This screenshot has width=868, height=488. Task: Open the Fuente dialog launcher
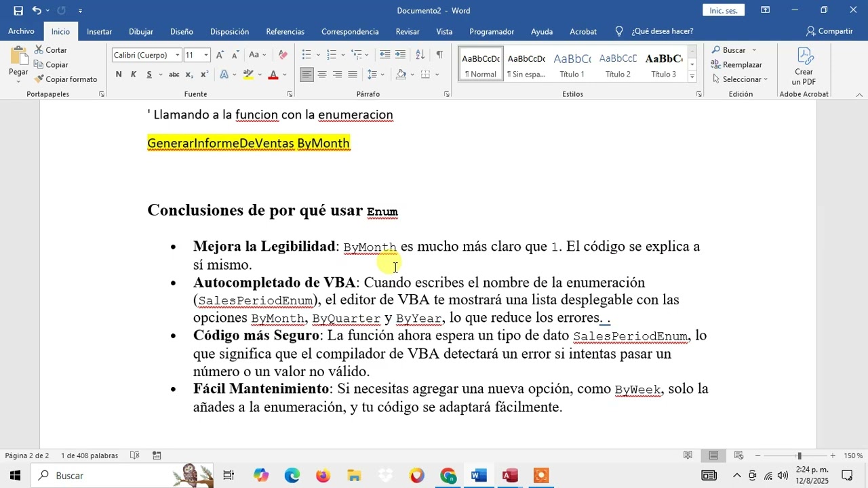[290, 94]
